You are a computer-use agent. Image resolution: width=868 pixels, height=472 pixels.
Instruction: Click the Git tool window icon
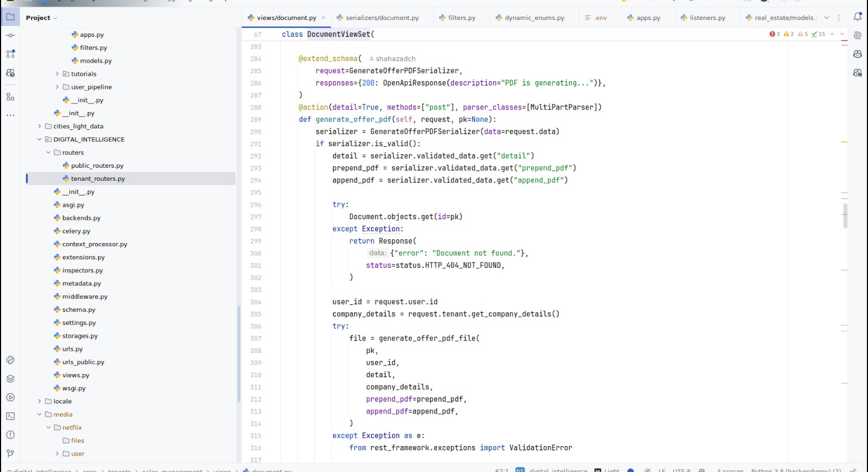point(10,454)
